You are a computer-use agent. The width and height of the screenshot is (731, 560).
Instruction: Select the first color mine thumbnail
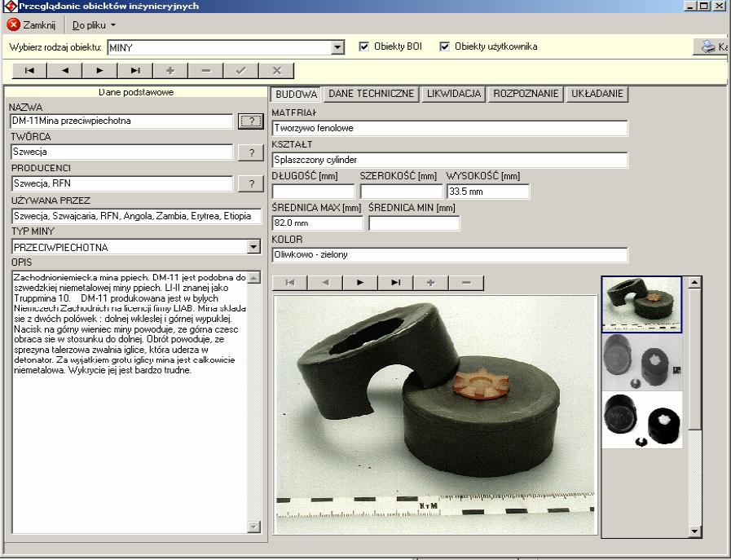(x=641, y=305)
